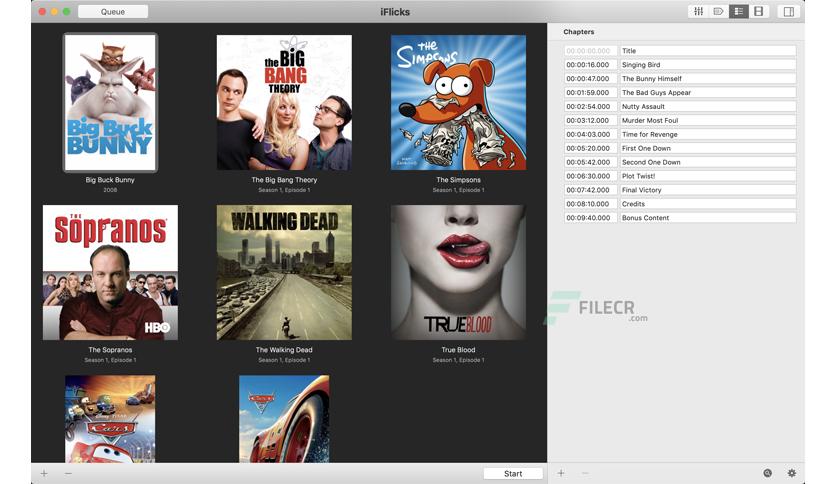Image resolution: width=836 pixels, height=484 pixels.
Task: Open the chapters gear action menu
Action: [792, 473]
